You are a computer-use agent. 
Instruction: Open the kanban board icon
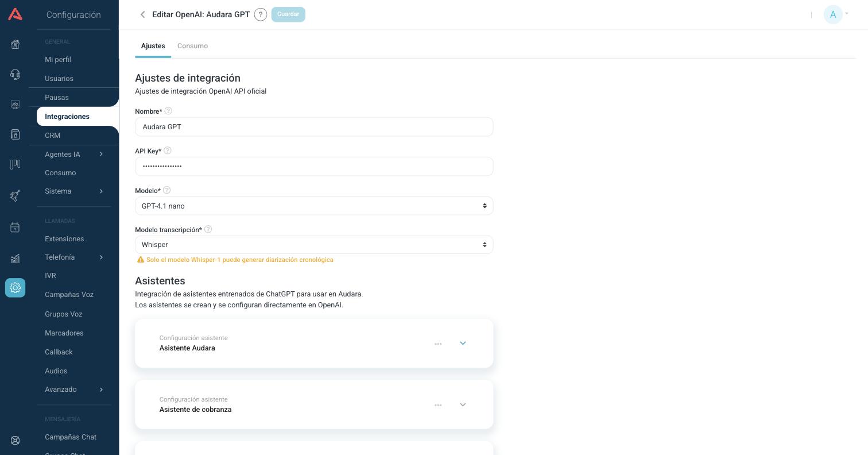tap(15, 164)
